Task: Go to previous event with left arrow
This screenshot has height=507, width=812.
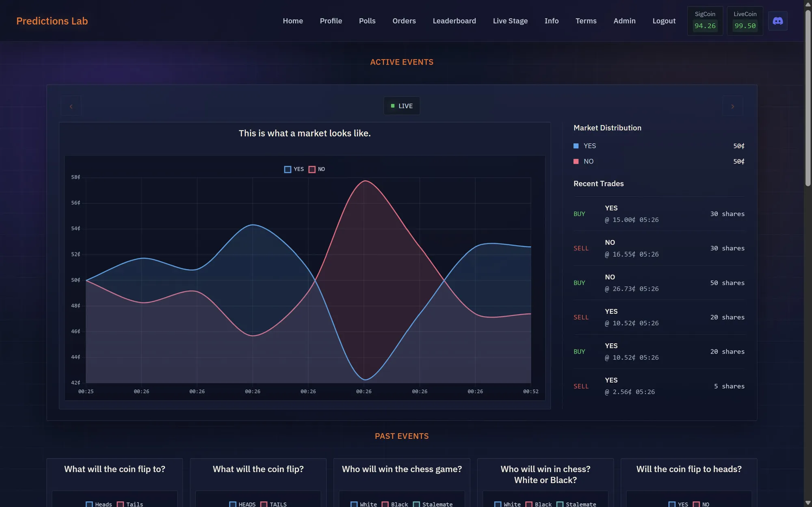Action: 71,106
